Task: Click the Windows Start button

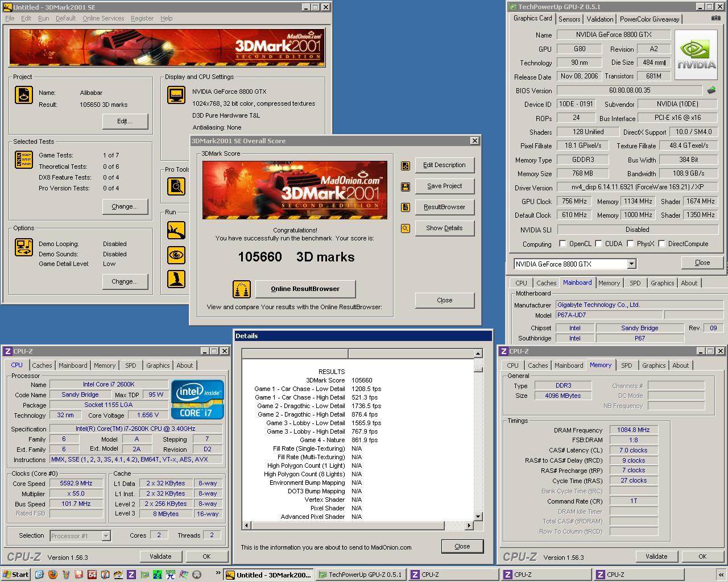Action: tap(16, 575)
